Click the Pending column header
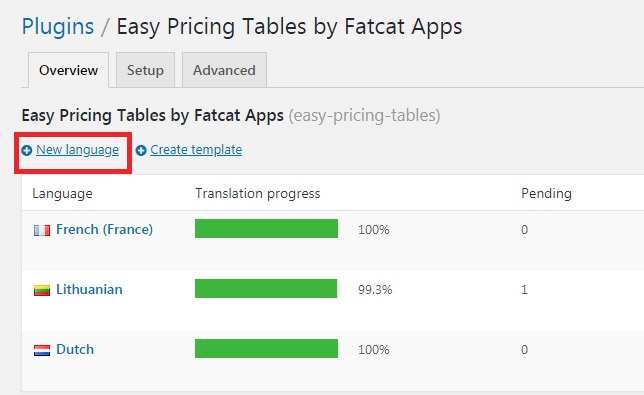Image resolution: width=644 pixels, height=395 pixels. [x=546, y=193]
